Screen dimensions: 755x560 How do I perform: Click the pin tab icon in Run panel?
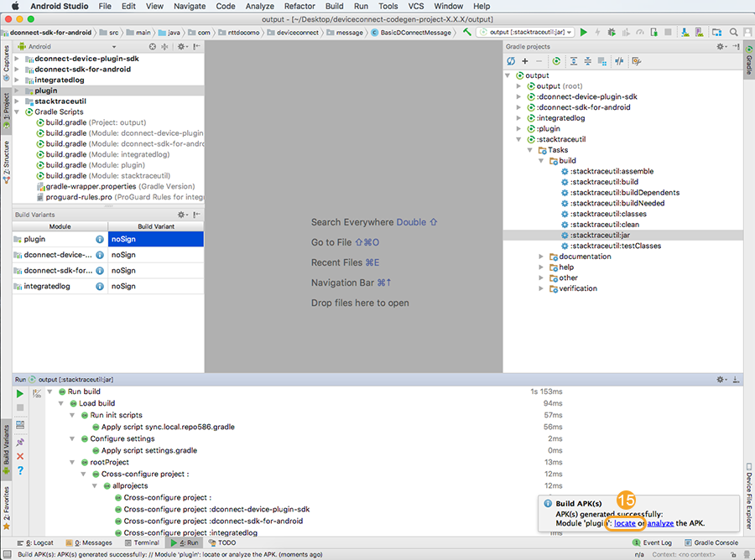[x=20, y=442]
